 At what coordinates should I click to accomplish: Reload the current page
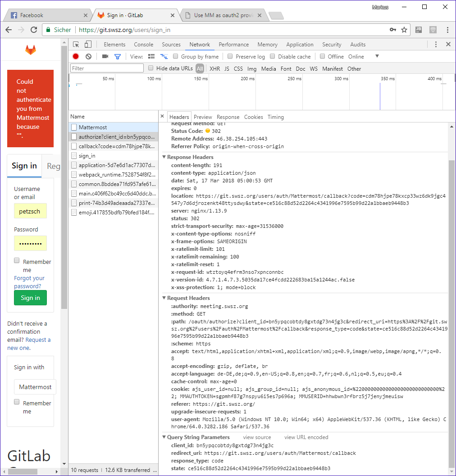click(34, 30)
